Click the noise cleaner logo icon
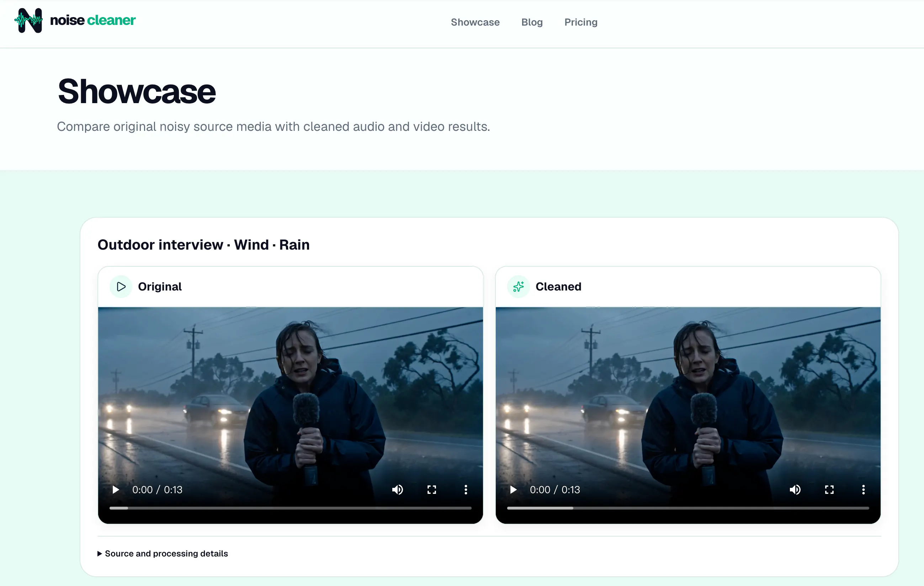924x586 pixels. [x=28, y=20]
